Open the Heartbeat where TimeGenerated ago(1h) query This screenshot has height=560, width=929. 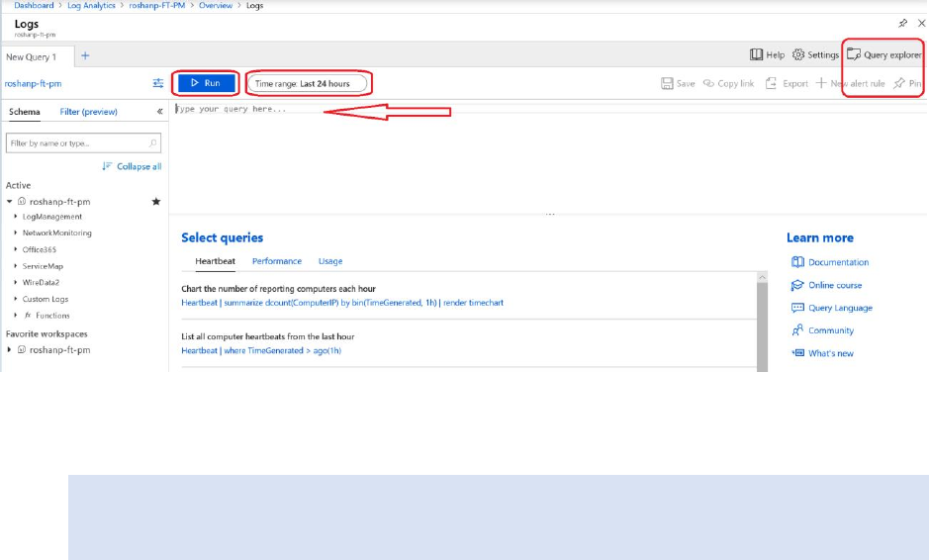(261, 350)
